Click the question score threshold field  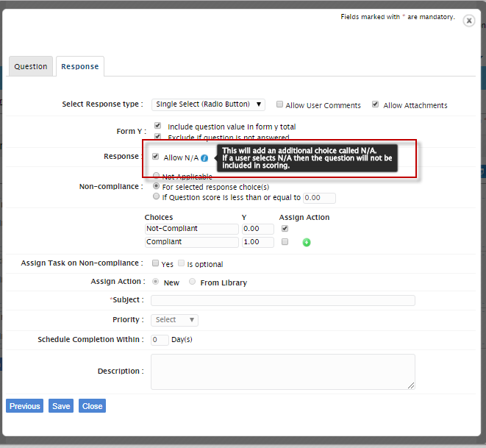click(319, 198)
